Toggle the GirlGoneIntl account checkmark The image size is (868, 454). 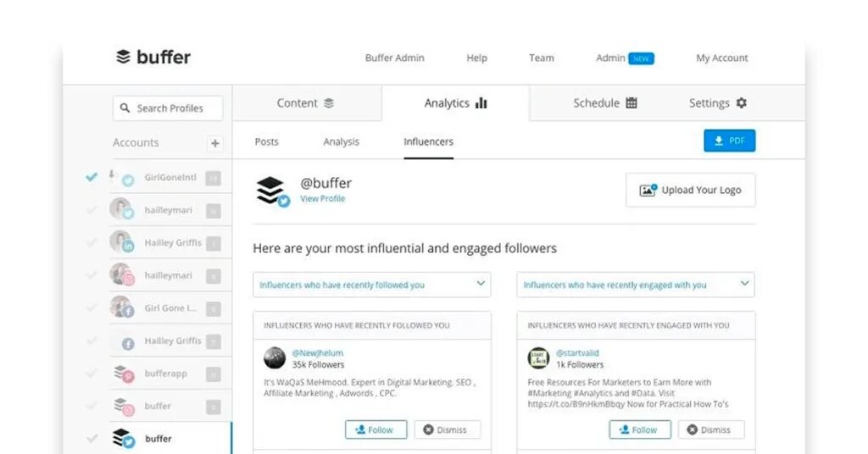[x=92, y=177]
